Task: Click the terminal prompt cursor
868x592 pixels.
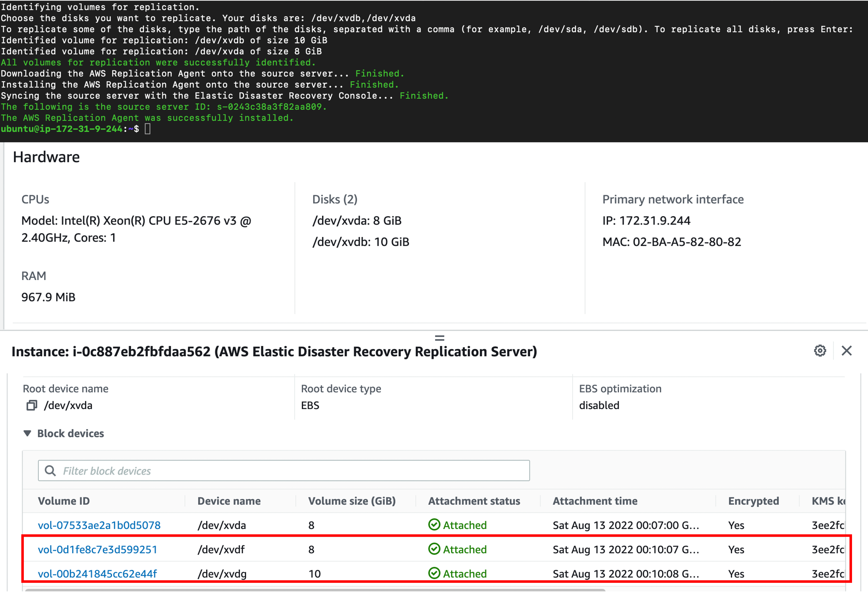Action: tap(148, 129)
